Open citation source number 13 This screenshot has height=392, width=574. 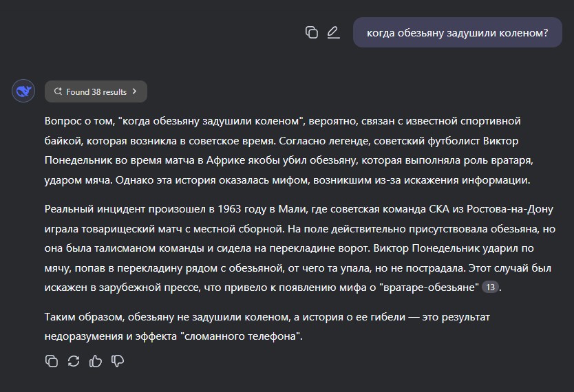[491, 287]
